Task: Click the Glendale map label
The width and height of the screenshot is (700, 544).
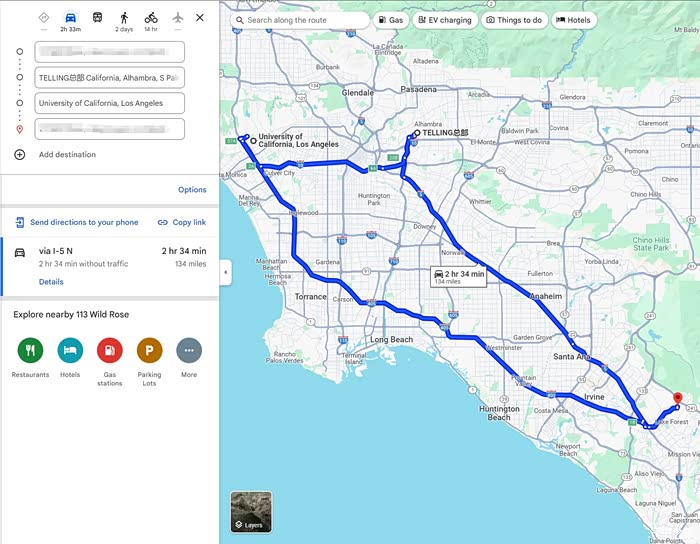Action: (358, 93)
